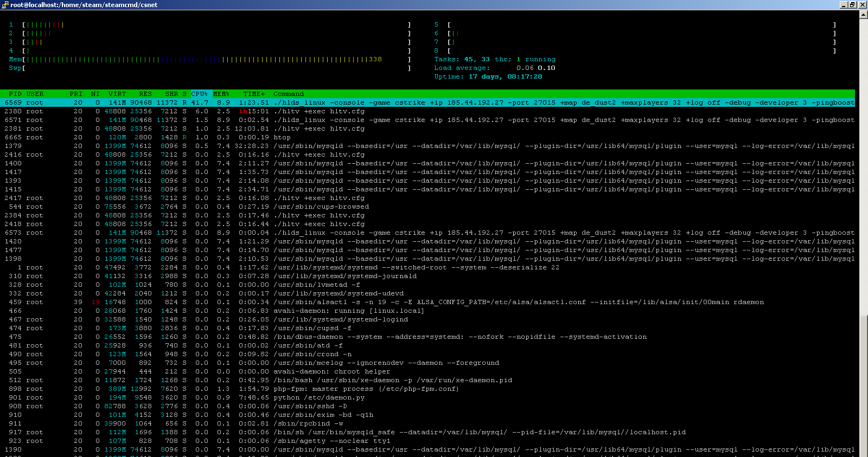Select process PID 6571 row
Image resolution: width=868 pixels, height=457 pixels.
tap(427, 120)
